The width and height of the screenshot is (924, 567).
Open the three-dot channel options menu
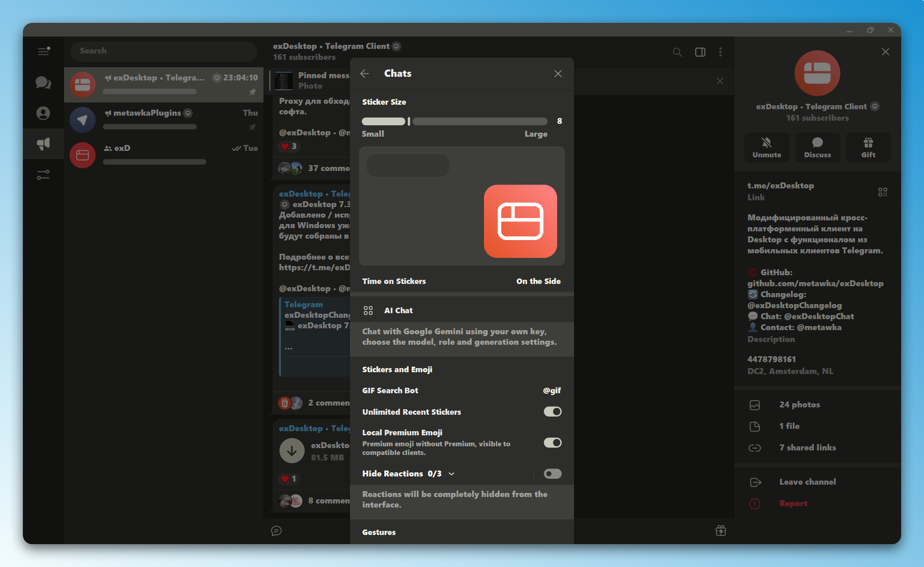pos(720,52)
